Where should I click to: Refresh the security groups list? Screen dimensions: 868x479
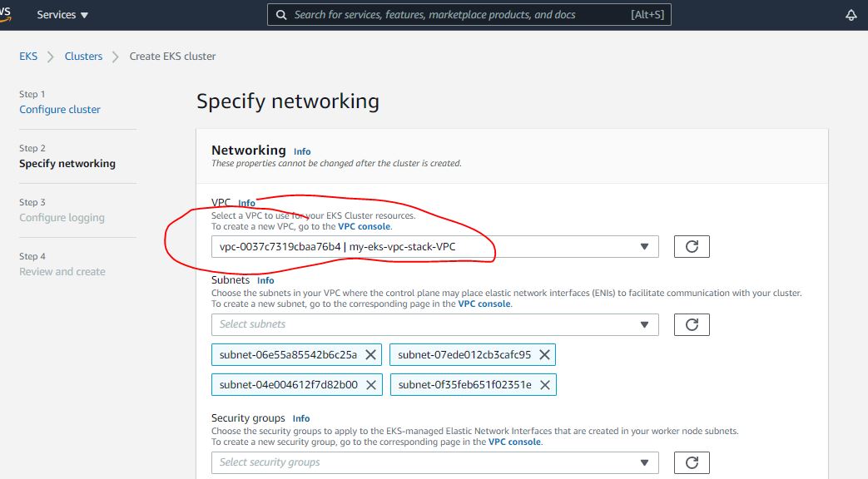[x=691, y=462]
